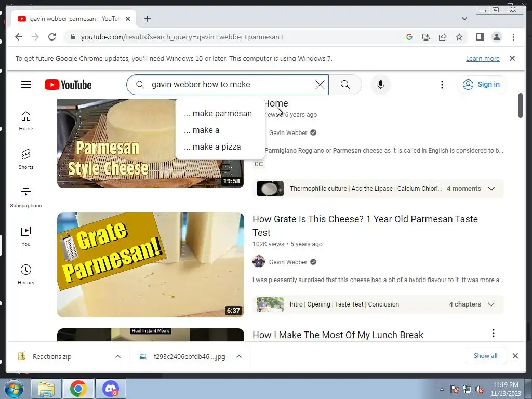The height and width of the screenshot is (399, 532).
Task: Open more actions for Lunch Break video
Action: [494, 333]
